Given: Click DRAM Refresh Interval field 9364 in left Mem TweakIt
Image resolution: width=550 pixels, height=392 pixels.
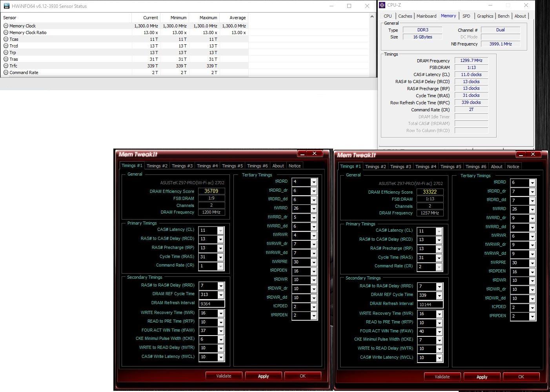Looking at the screenshot, I should tap(211, 304).
